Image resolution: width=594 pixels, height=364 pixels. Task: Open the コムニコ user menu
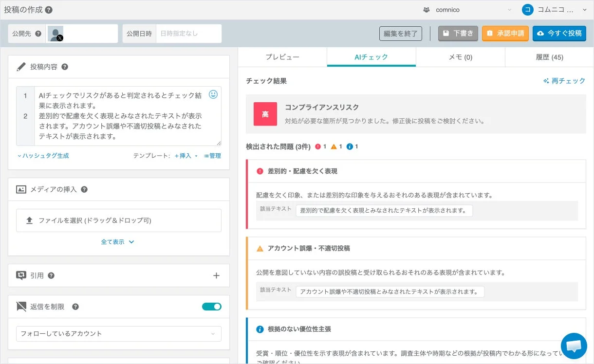tap(555, 10)
